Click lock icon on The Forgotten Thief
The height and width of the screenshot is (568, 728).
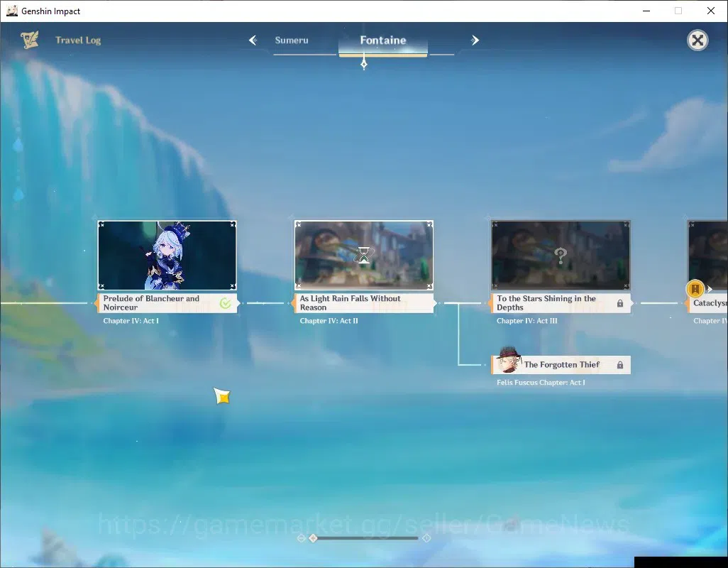(x=620, y=365)
